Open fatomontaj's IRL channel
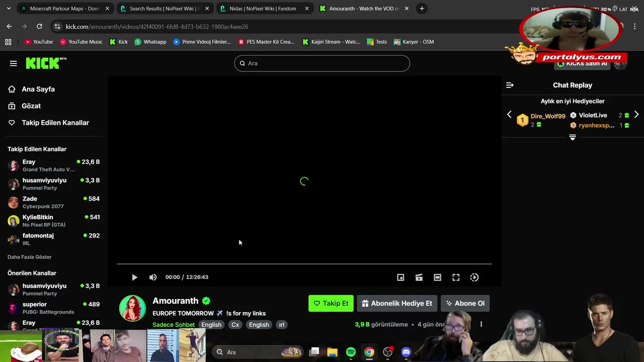The height and width of the screenshot is (362, 644). coord(53,239)
